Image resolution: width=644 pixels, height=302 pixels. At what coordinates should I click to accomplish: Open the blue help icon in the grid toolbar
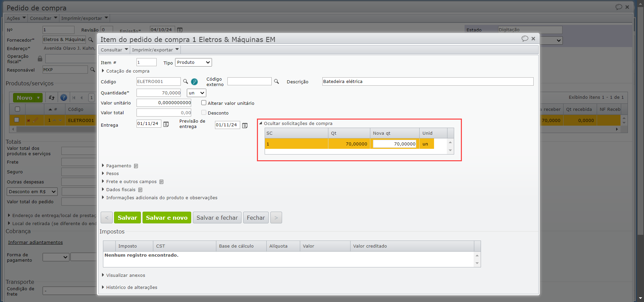click(63, 98)
